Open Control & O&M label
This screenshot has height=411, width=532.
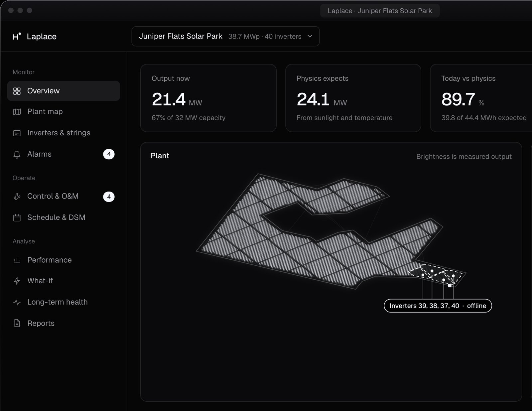[x=53, y=196]
